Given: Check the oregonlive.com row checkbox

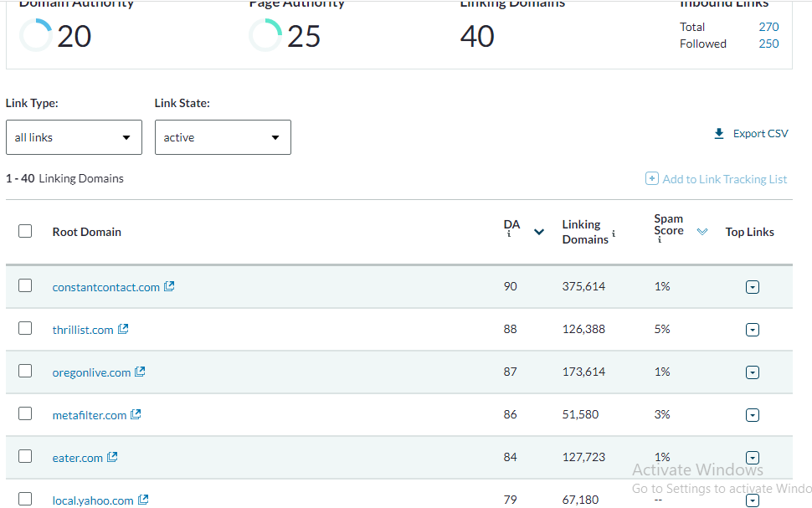Looking at the screenshot, I should [25, 371].
